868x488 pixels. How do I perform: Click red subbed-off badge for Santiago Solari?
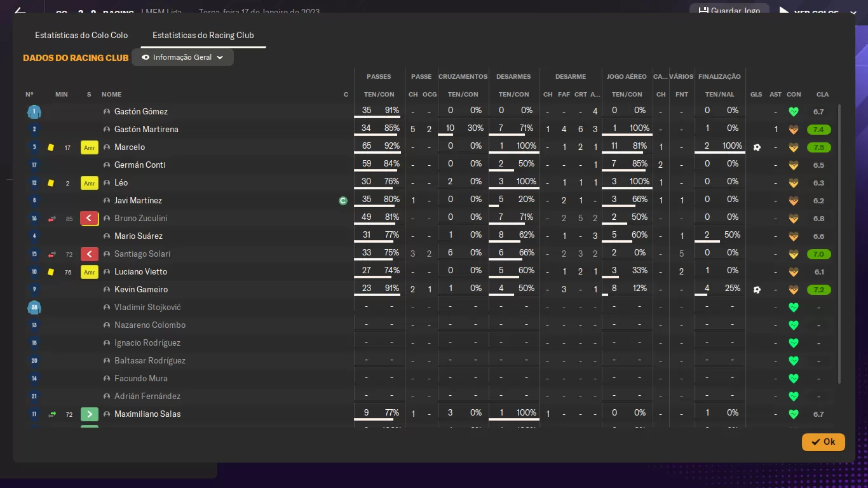pyautogui.click(x=90, y=254)
